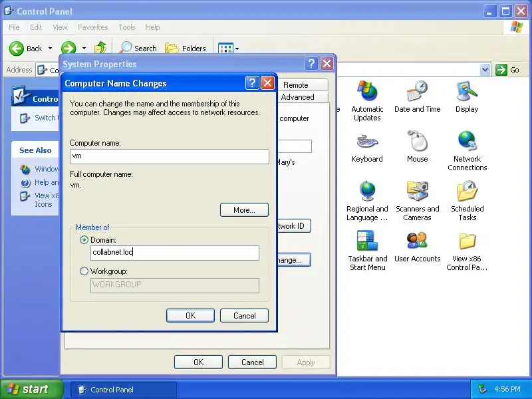This screenshot has height=399, width=532.
Task: Open the Automatic Updates control panel icon
Action: 367,91
